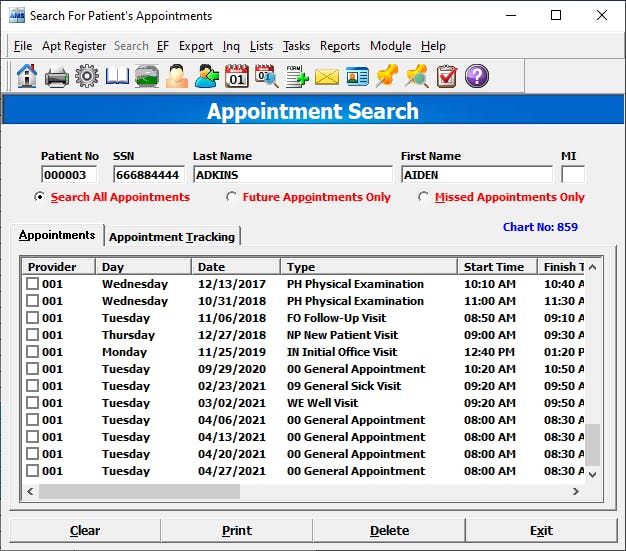Tick the 02/23/2021 General Sick Visit checkbox
The width and height of the screenshot is (626, 551).
[32, 386]
